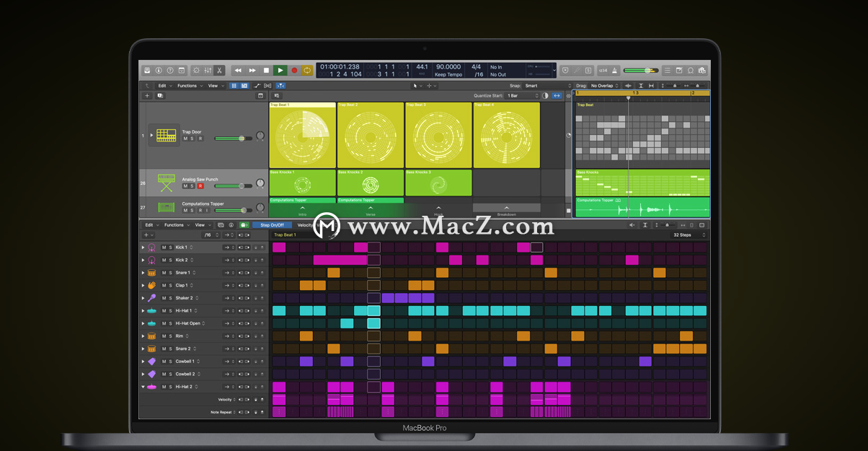
Task: Open the 32 Steps pattern length dropdown
Action: [x=689, y=235]
